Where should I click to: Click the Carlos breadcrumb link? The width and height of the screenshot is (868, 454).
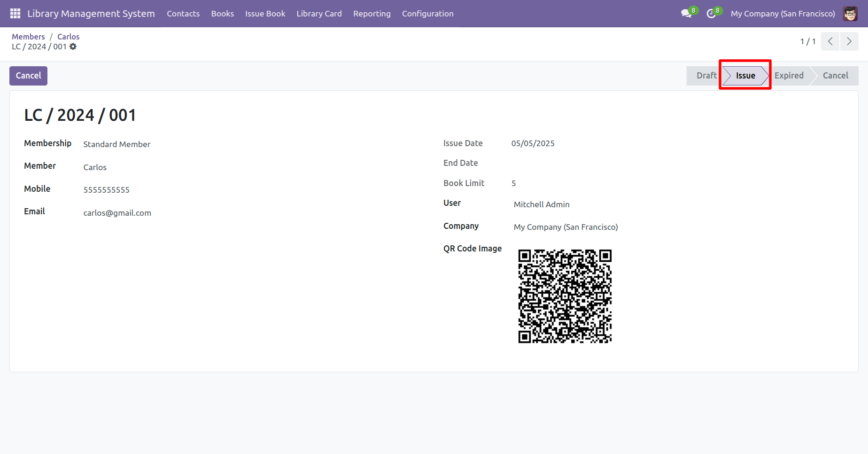[x=68, y=37]
